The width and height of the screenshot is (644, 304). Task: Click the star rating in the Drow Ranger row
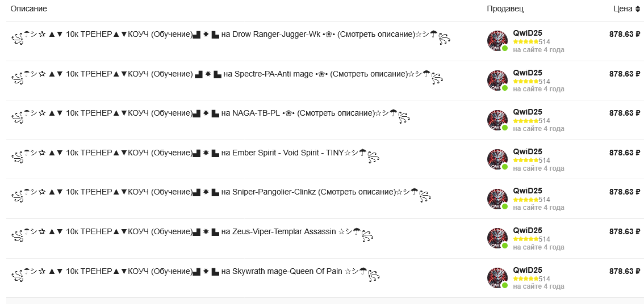click(526, 42)
